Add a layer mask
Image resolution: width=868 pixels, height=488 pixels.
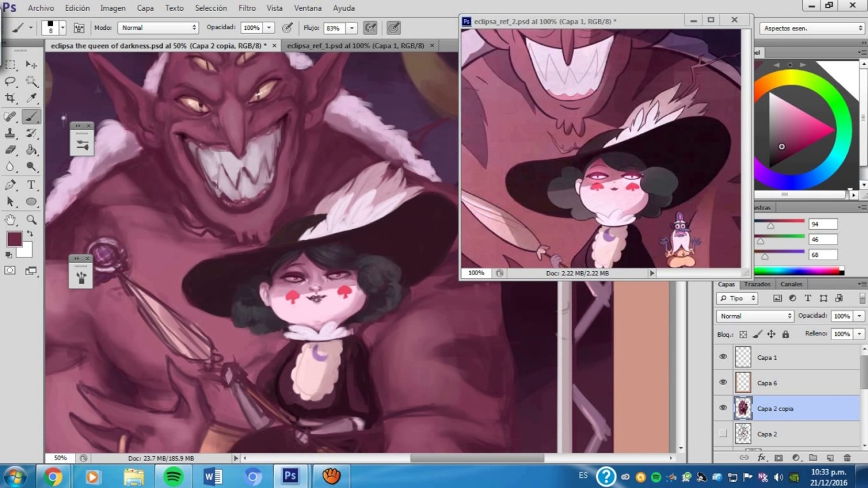coord(778,458)
